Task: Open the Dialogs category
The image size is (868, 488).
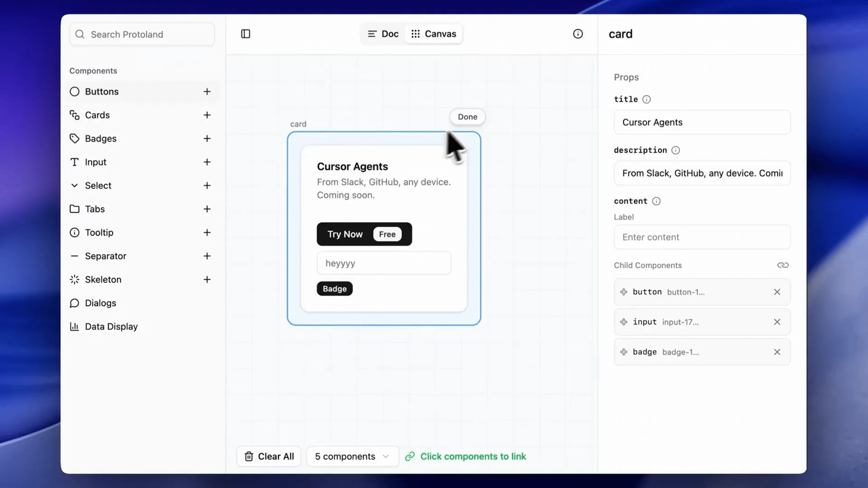Action: [142, 303]
